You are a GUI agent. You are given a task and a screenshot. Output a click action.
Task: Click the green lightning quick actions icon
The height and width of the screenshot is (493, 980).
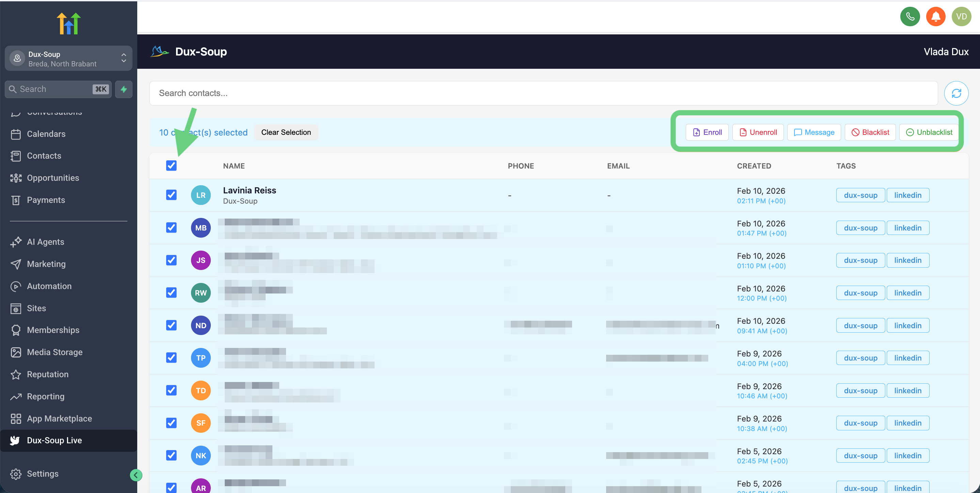pos(124,90)
